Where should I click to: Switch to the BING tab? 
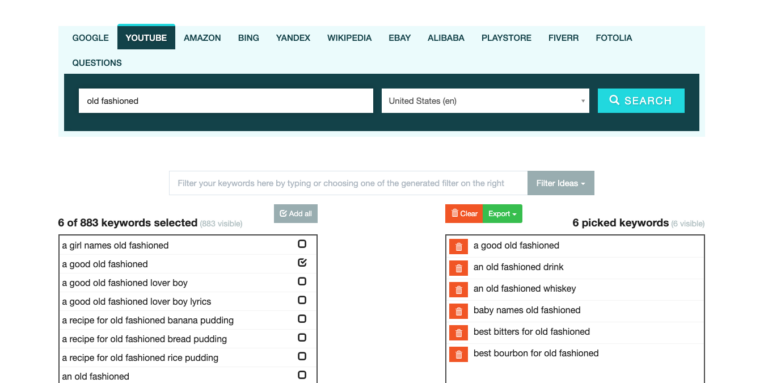(x=249, y=38)
